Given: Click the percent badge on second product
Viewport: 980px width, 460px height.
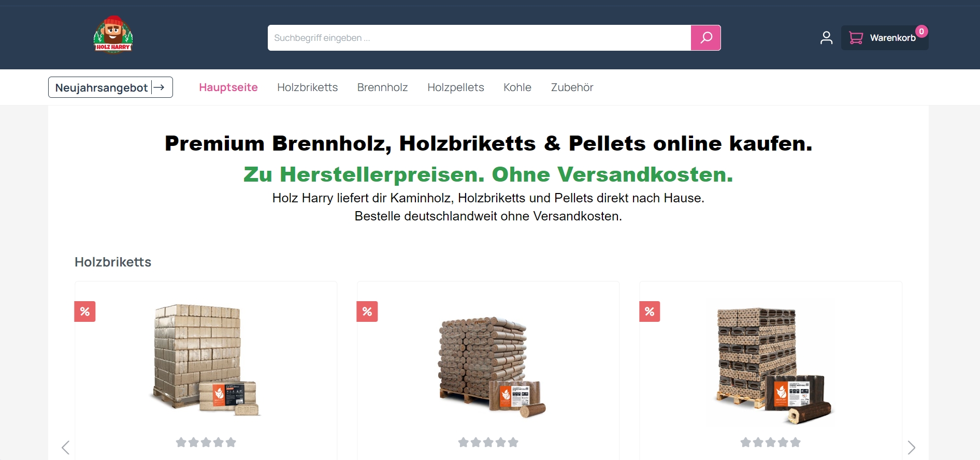Looking at the screenshot, I should point(367,311).
